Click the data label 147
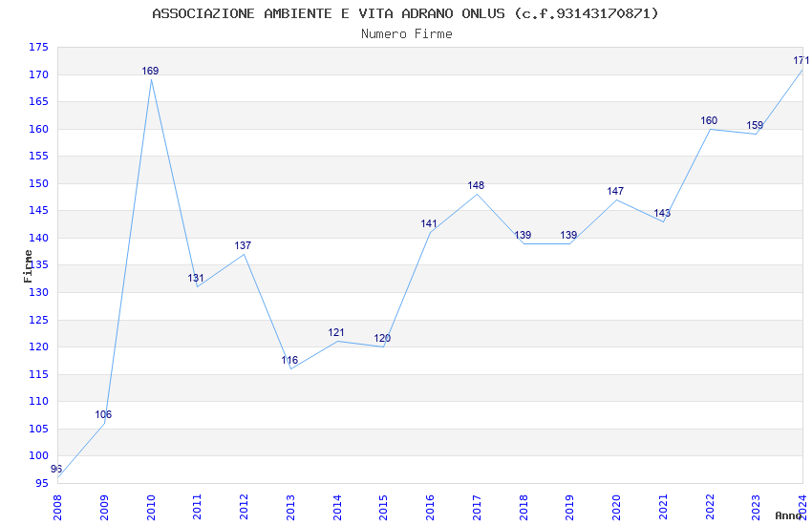This screenshot has height=525, width=812. [x=615, y=191]
